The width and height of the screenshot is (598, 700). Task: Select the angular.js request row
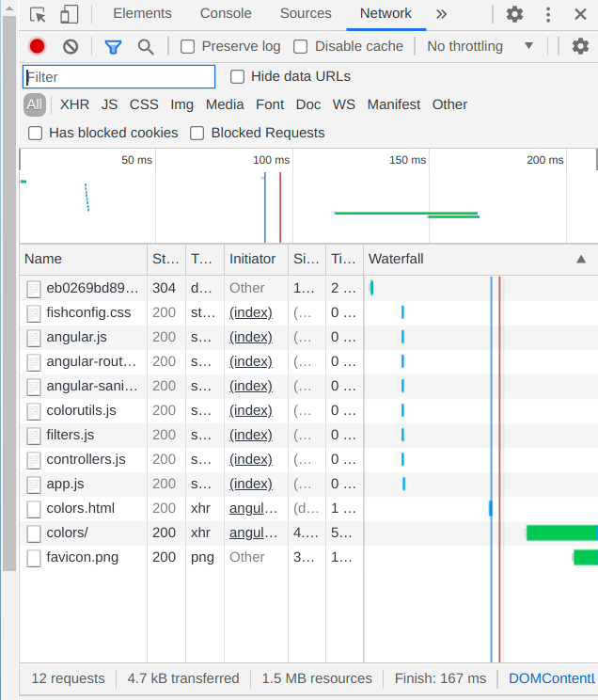(308, 337)
